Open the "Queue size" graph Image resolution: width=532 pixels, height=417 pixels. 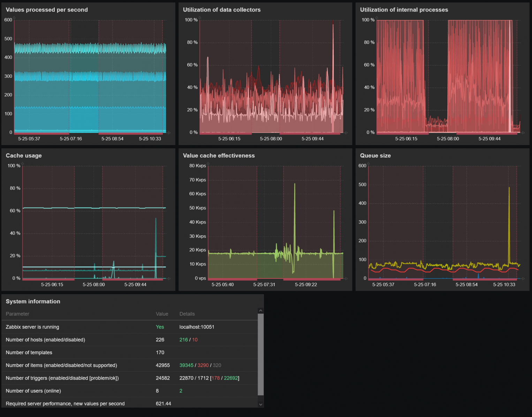coord(375,156)
